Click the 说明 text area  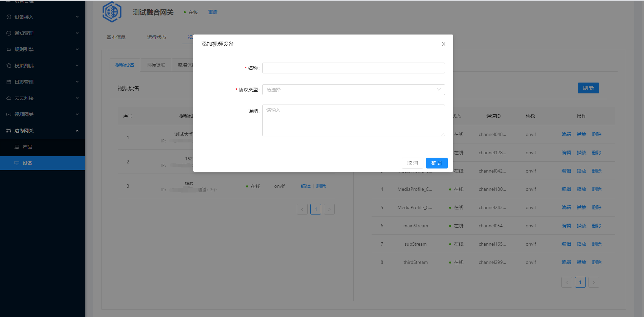coord(353,120)
